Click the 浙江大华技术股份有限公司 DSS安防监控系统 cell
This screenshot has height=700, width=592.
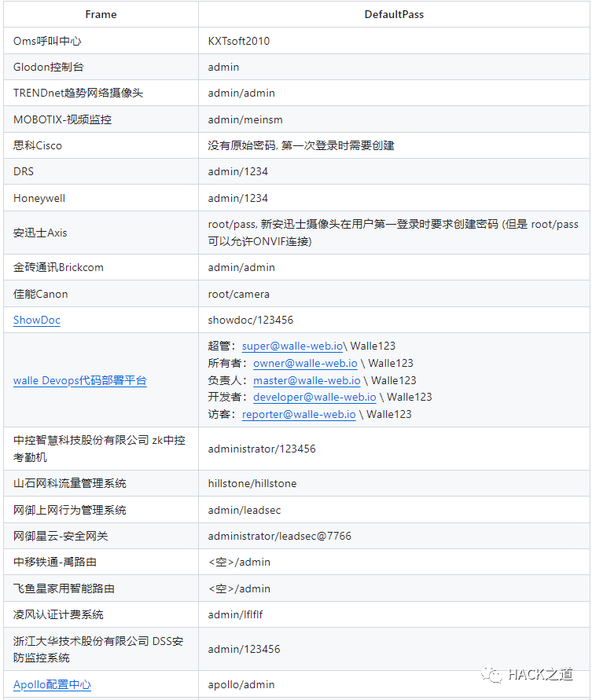[101, 649]
